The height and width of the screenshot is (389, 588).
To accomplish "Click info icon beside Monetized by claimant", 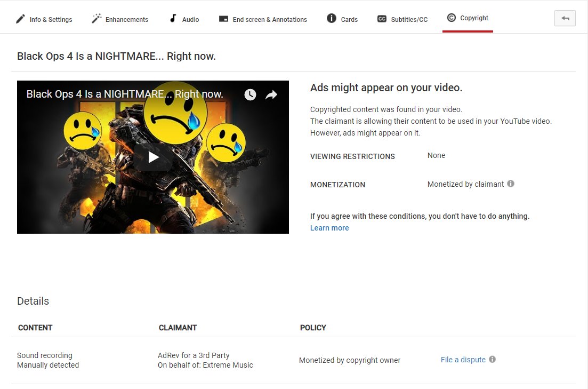I will 511,184.
